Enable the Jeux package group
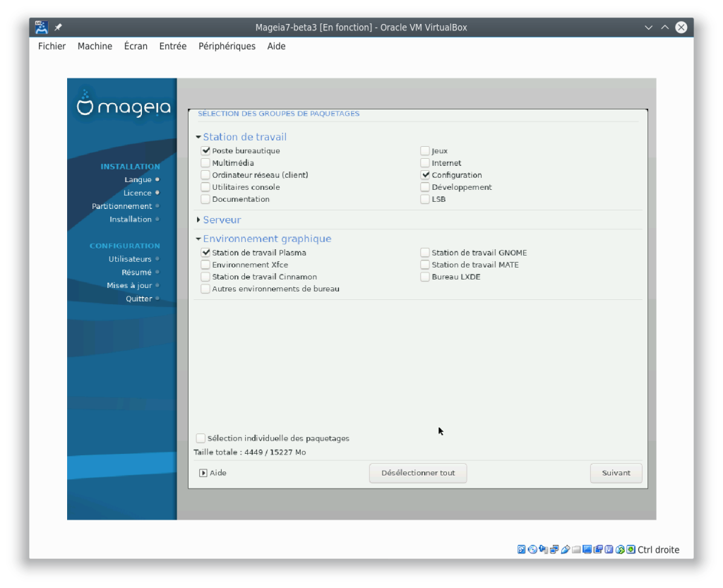Viewport: 723px width, 588px height. click(425, 150)
